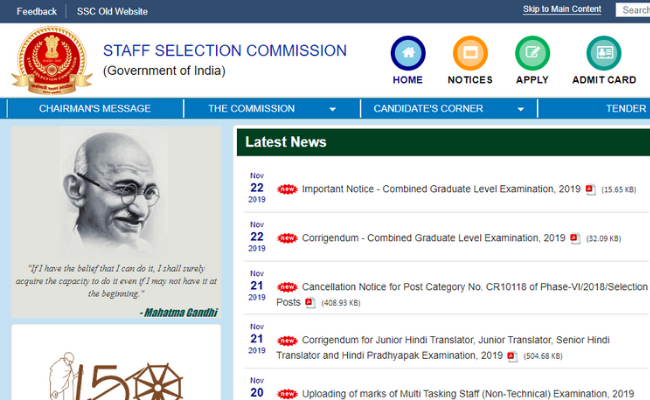This screenshot has height=400, width=650.
Task: Click inside the Search input field
Action: pyautogui.click(x=634, y=10)
